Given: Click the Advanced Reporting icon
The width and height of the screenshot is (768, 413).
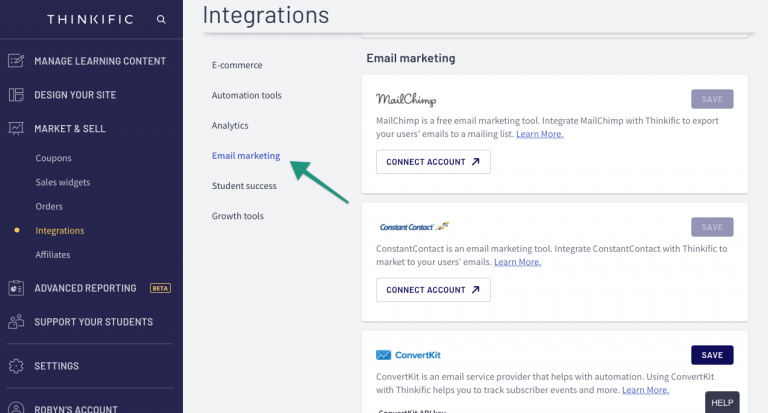Looking at the screenshot, I should [16, 288].
